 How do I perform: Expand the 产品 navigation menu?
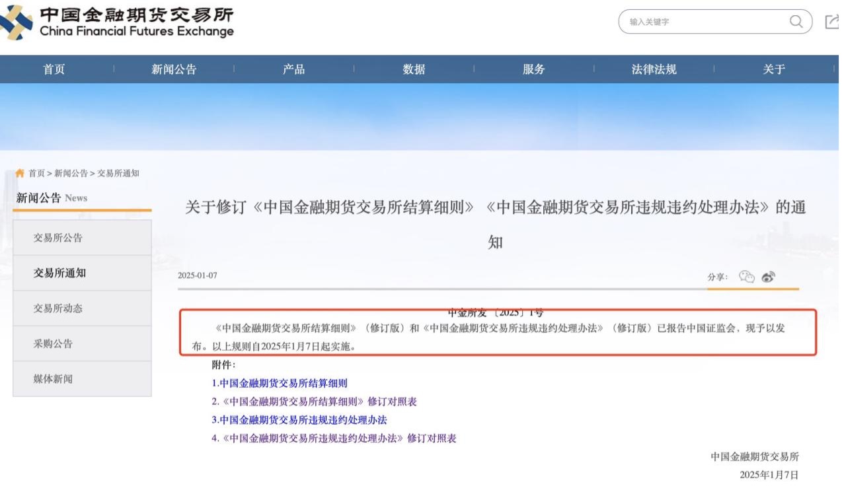[294, 69]
